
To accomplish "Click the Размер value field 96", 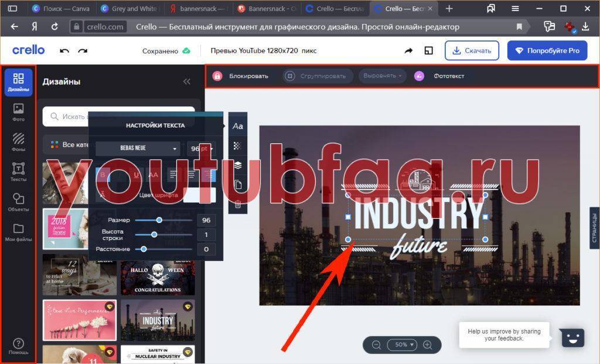I will click(x=206, y=220).
